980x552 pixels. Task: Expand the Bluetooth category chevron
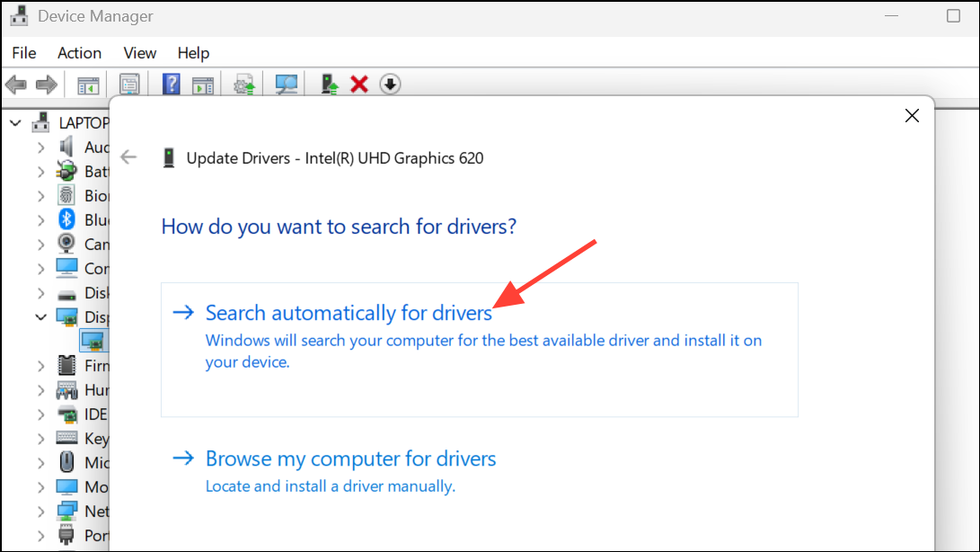(x=40, y=220)
